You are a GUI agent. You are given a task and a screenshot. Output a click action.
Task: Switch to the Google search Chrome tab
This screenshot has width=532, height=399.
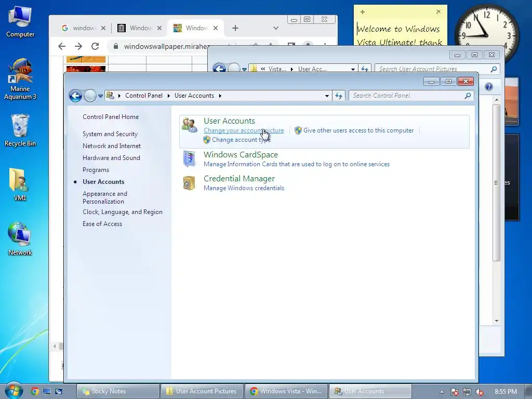coord(84,28)
